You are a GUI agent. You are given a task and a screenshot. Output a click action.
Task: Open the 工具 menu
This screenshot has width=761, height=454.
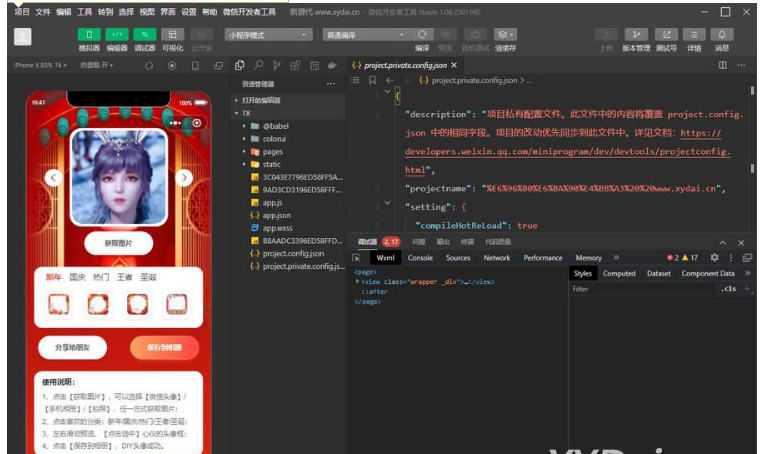(x=85, y=11)
